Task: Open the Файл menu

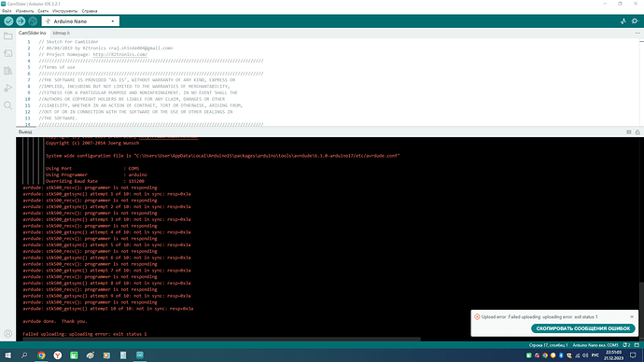Action: point(7,11)
